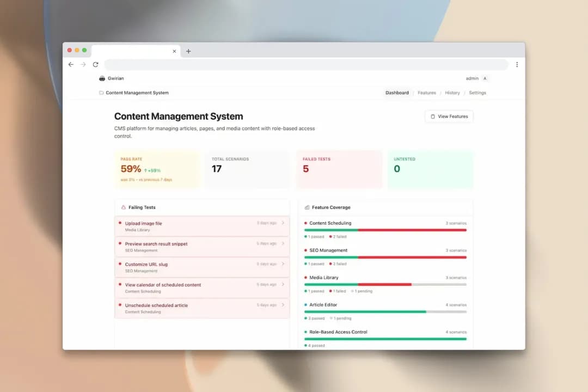Click the Total Scenarios 17 card
Viewport: 588px width, 392px height.
(x=248, y=169)
